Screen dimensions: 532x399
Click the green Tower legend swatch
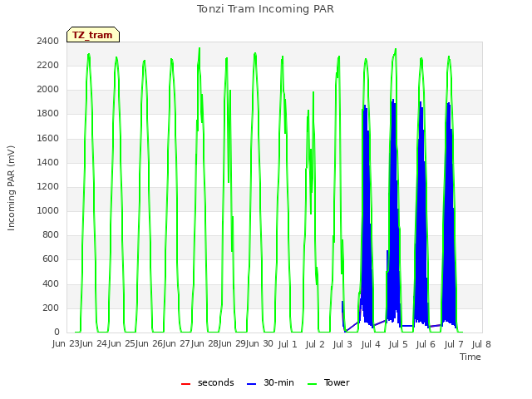312,384
